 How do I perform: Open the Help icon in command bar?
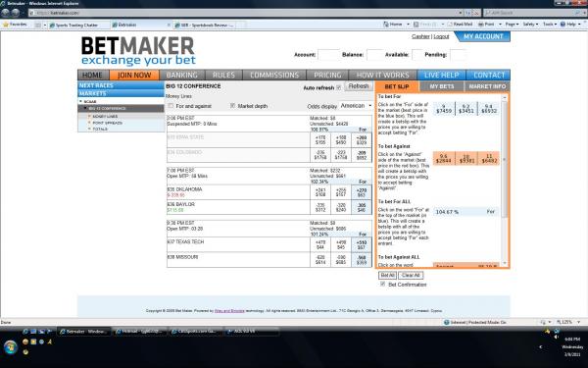[x=563, y=24]
